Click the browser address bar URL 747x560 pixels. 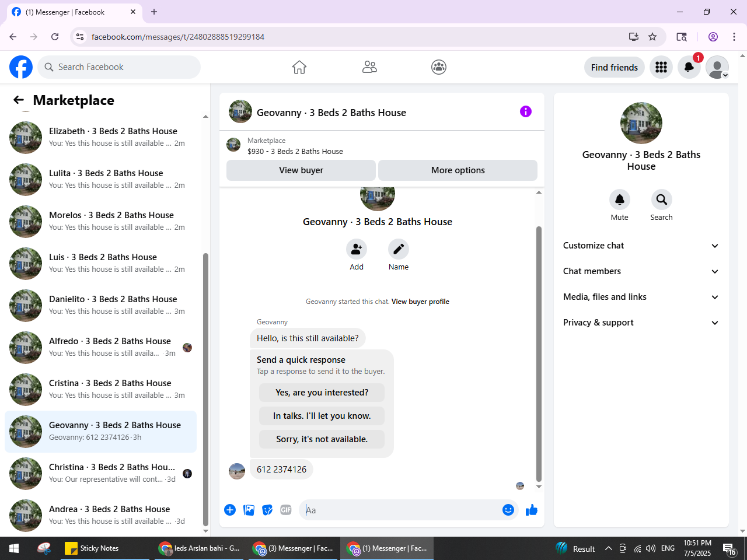click(x=178, y=37)
